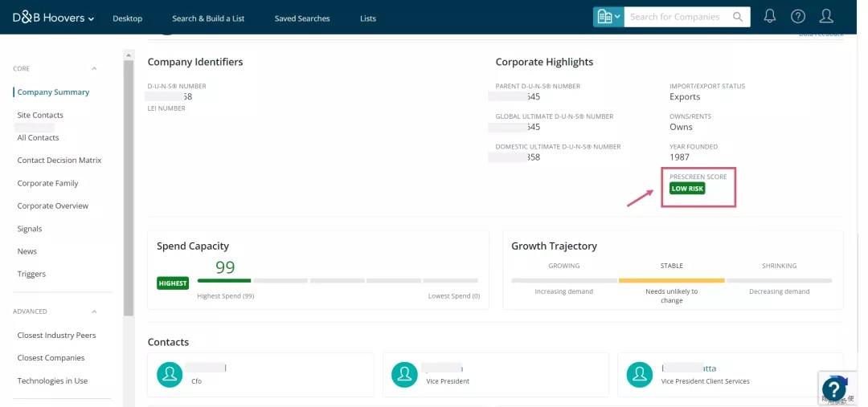Screen dimensions: 868x407
Task: Click the company building search icon
Action: pos(608,17)
